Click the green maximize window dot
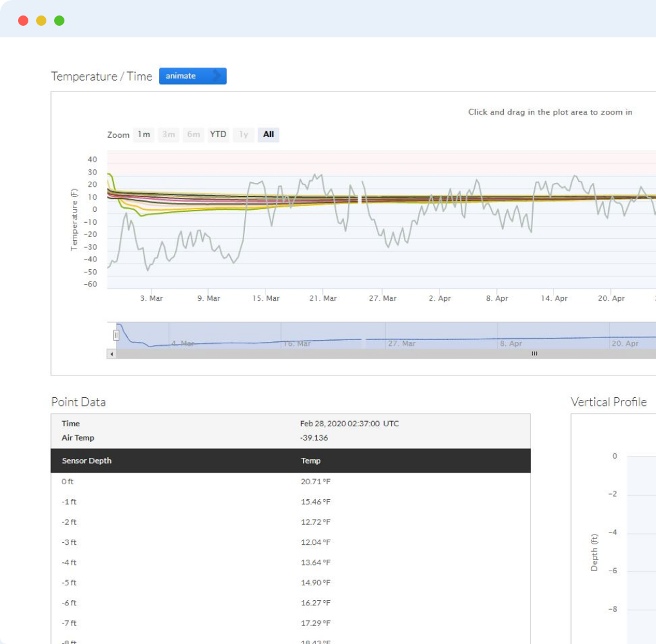 point(59,21)
